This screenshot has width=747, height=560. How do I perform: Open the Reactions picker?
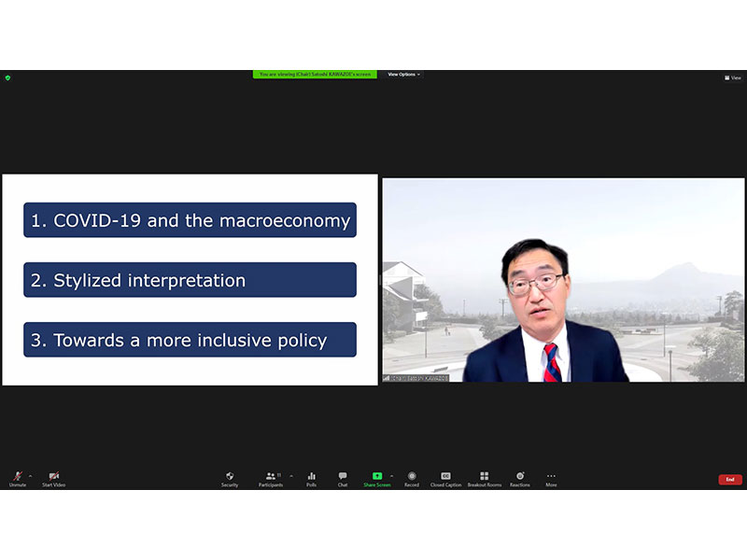(520, 478)
